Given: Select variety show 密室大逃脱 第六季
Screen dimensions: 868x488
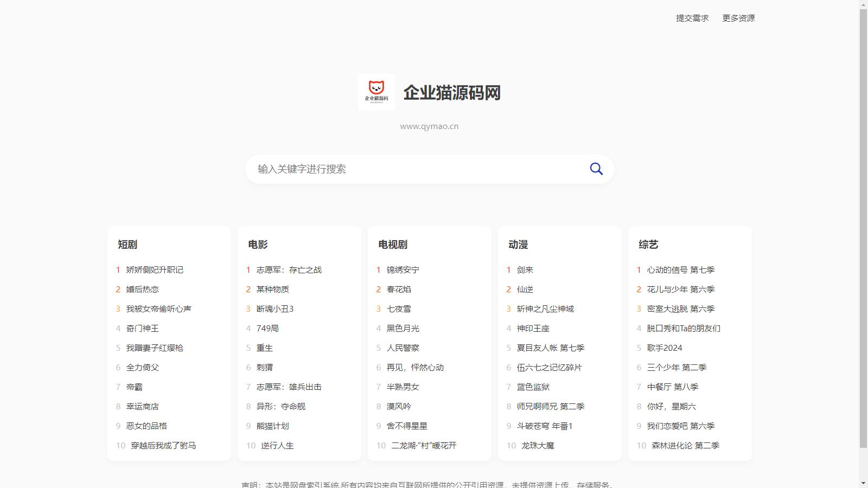Looking at the screenshot, I should (x=681, y=309).
